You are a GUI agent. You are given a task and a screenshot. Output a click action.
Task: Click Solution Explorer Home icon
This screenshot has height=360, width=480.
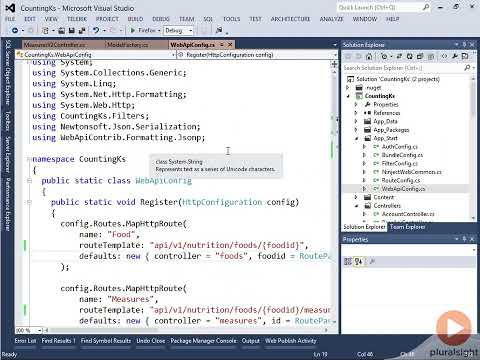[x=369, y=56]
